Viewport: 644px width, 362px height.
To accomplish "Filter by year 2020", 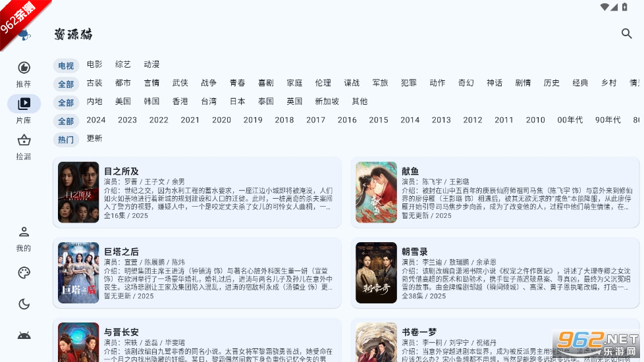I will [221, 120].
